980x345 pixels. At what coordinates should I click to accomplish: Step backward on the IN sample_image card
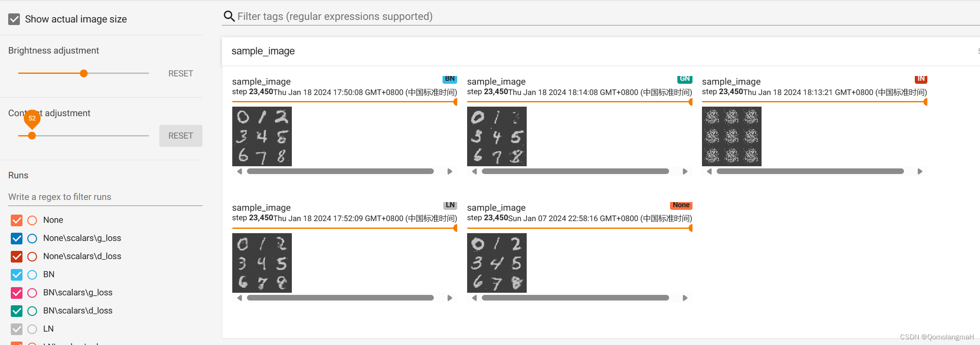coord(710,171)
